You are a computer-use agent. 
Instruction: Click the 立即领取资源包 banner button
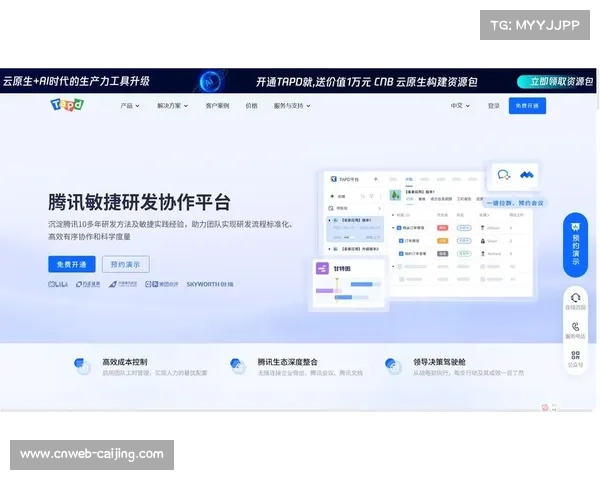tap(556, 82)
